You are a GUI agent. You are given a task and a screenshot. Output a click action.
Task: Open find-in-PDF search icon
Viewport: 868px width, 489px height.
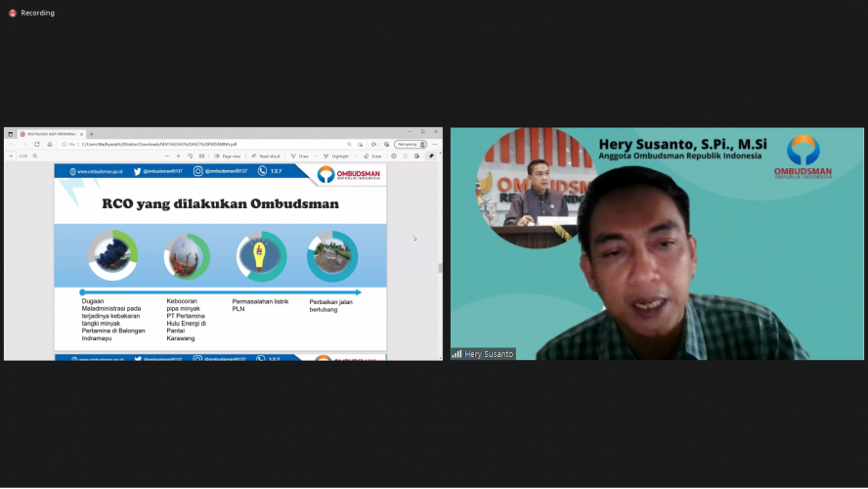(35, 156)
